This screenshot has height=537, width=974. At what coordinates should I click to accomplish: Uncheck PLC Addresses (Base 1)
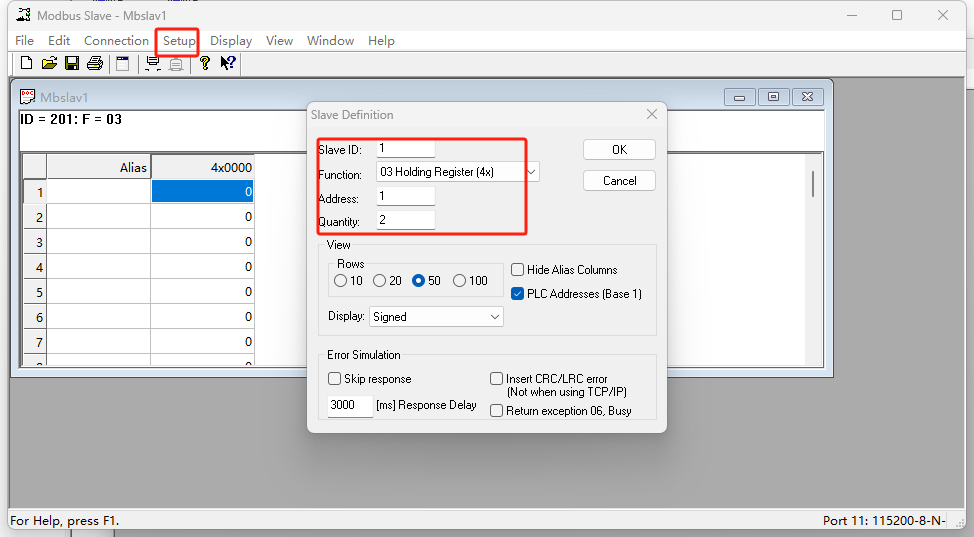[x=517, y=294]
